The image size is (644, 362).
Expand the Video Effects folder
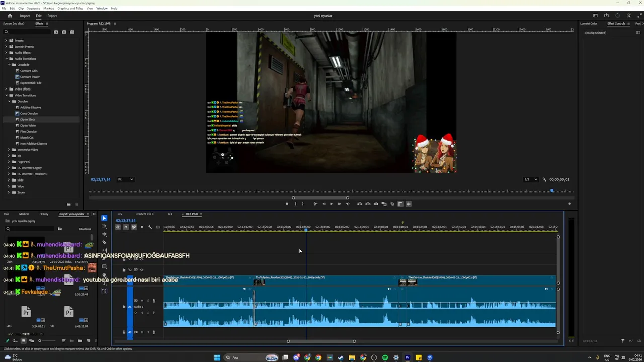pos(6,89)
